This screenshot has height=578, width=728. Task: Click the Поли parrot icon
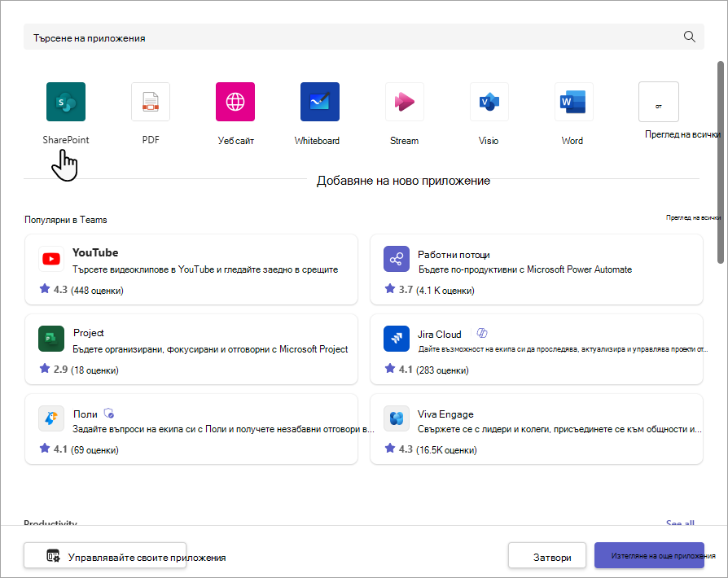(x=51, y=418)
